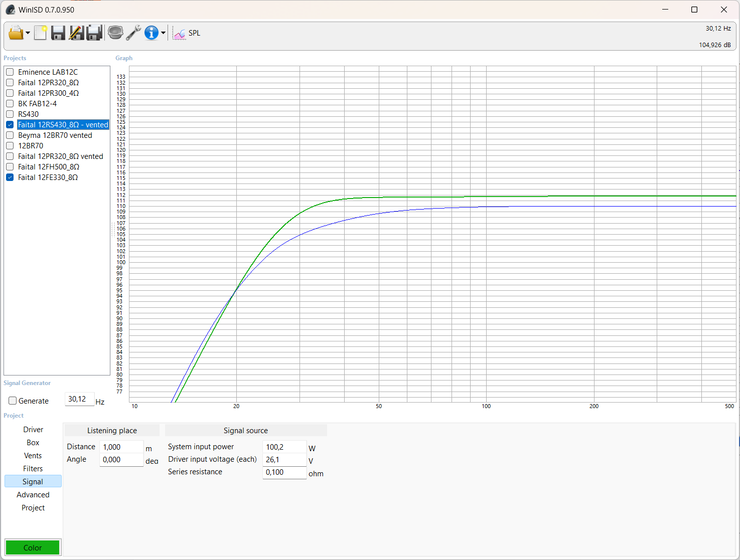The image size is (740, 560).
Task: Switch to the Driver tab
Action: tap(33, 430)
